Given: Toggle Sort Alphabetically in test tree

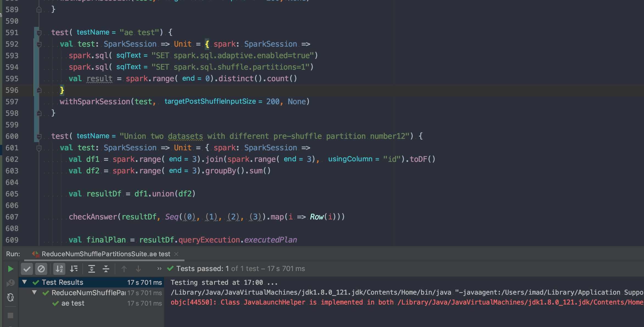Looking at the screenshot, I should point(59,269).
